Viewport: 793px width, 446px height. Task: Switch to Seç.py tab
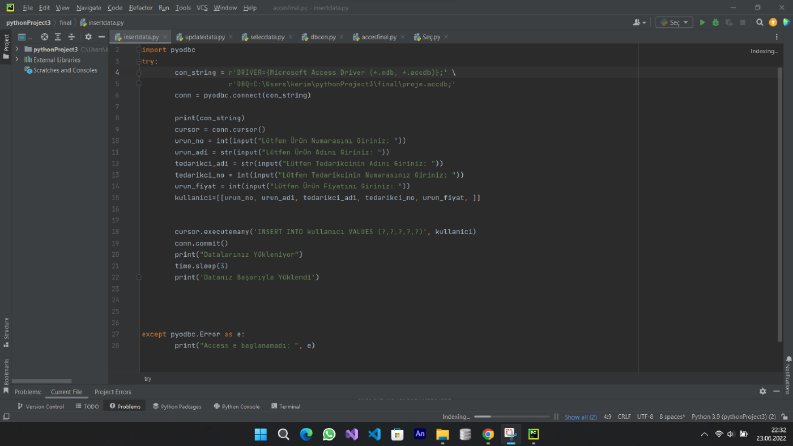pos(431,37)
